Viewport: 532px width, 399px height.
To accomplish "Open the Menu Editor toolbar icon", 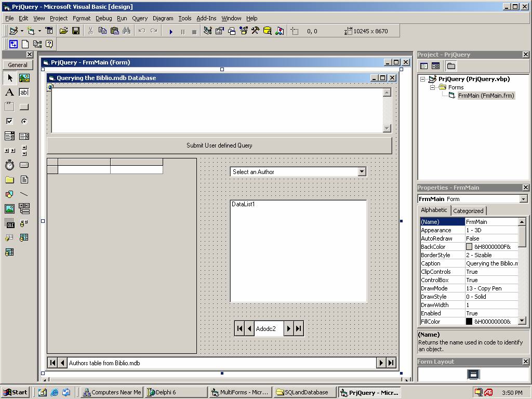I will coord(49,31).
